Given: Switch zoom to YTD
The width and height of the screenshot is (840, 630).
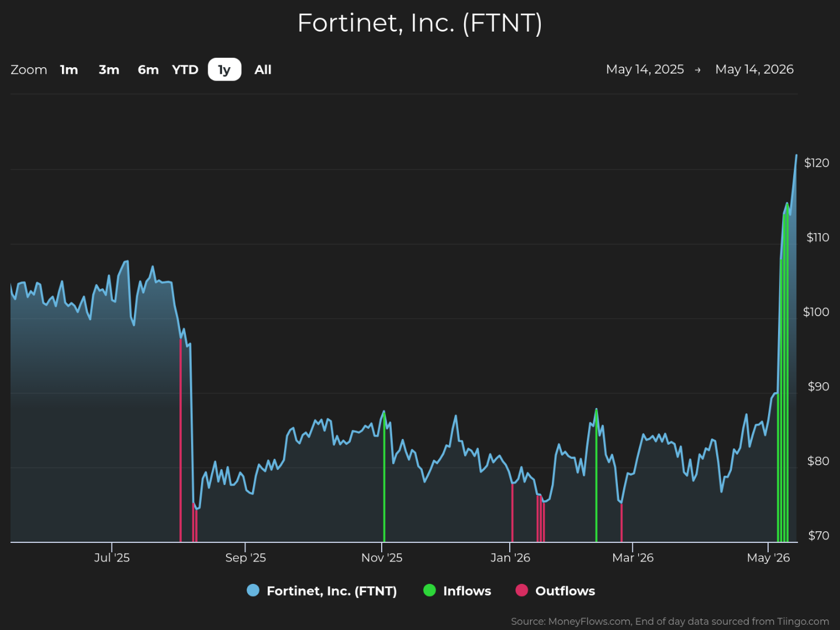Looking at the screenshot, I should click(185, 70).
